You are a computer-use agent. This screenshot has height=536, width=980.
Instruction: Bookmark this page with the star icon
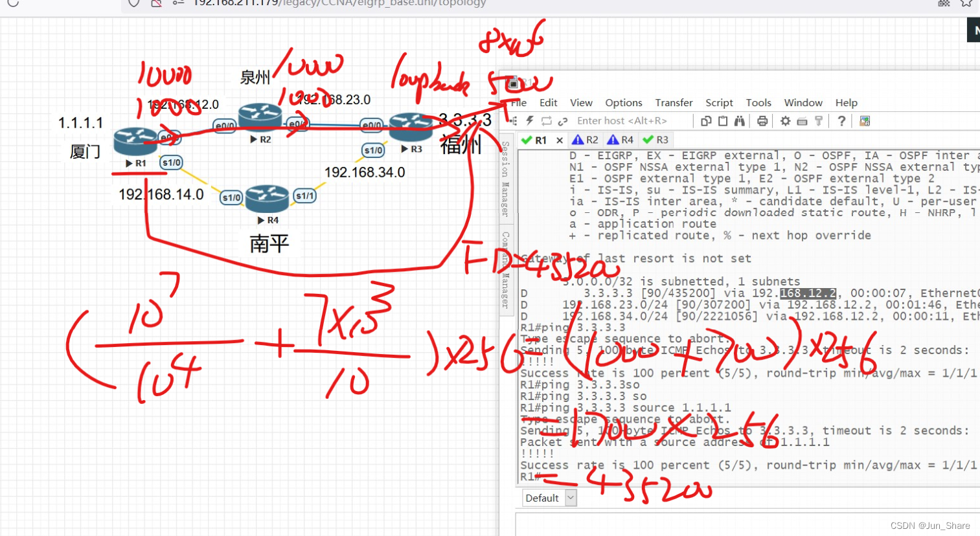965,4
